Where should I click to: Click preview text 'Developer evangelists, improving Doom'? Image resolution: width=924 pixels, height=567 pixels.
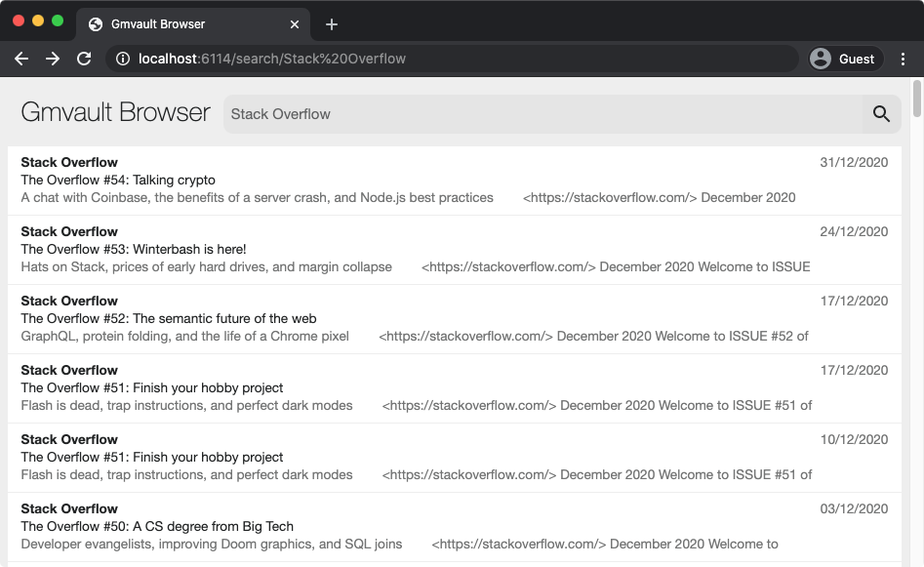pyautogui.click(x=212, y=544)
